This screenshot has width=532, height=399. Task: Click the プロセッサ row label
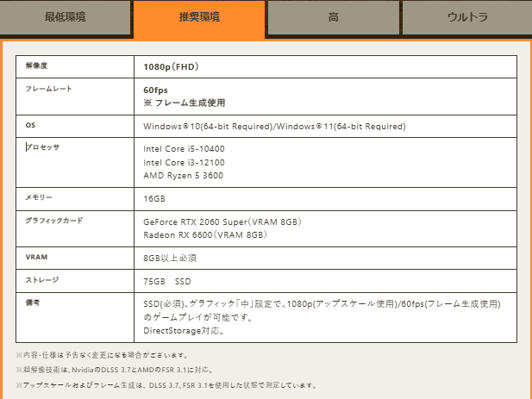point(42,147)
